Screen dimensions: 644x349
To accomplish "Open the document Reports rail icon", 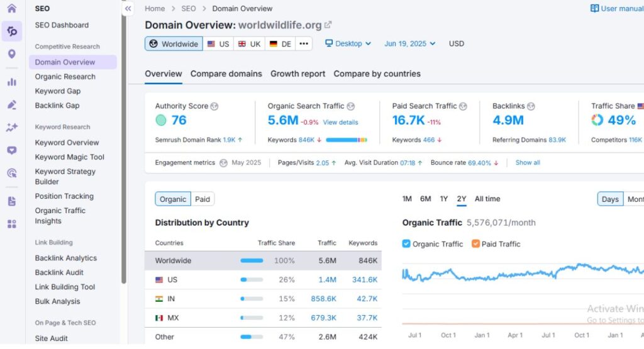I will [x=12, y=201].
